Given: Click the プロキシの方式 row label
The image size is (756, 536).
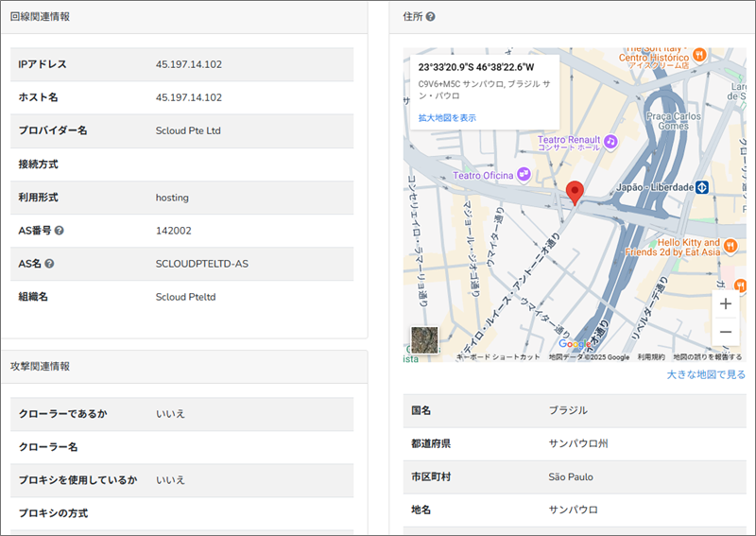Looking at the screenshot, I should coord(53,513).
